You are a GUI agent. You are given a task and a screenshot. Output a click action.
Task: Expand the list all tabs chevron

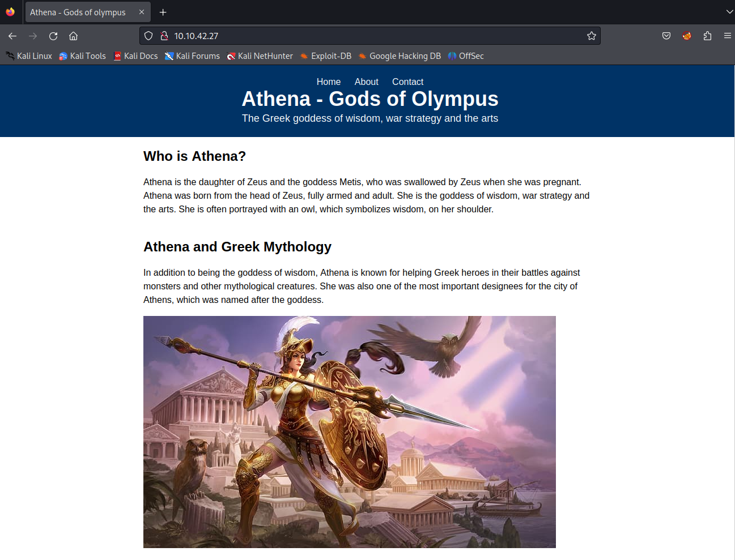729,12
